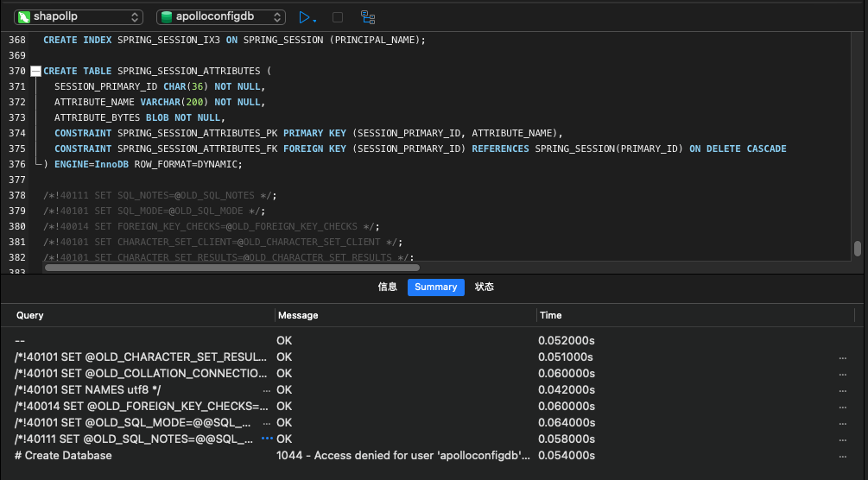This screenshot has height=480, width=868.
Task: Click the ENGINE=InnoDB ROW_FORMAT=DYNAMIC line
Action: click(143, 164)
